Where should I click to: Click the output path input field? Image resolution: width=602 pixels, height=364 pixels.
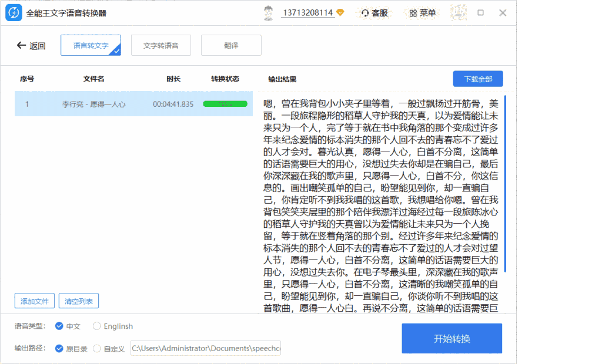[x=205, y=348]
